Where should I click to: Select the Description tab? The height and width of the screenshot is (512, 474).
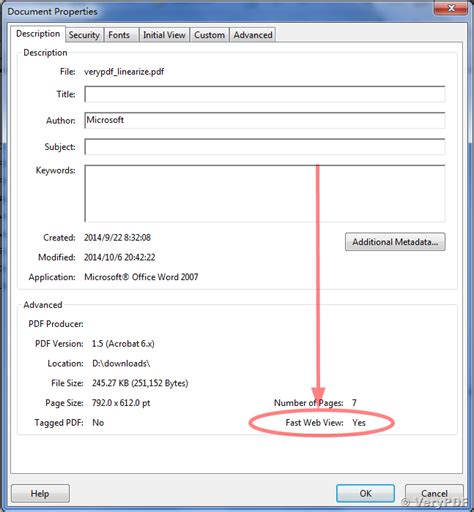[38, 34]
